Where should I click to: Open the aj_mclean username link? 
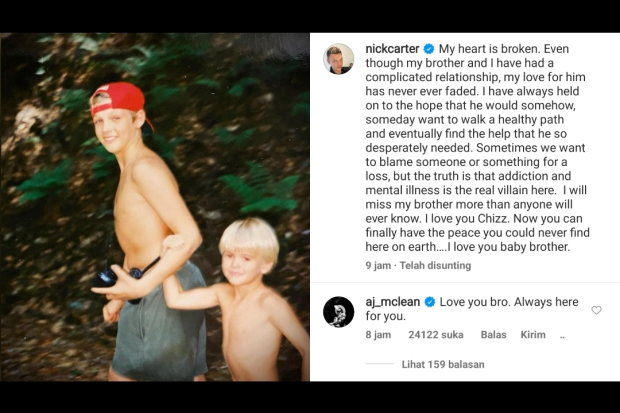tap(392, 301)
